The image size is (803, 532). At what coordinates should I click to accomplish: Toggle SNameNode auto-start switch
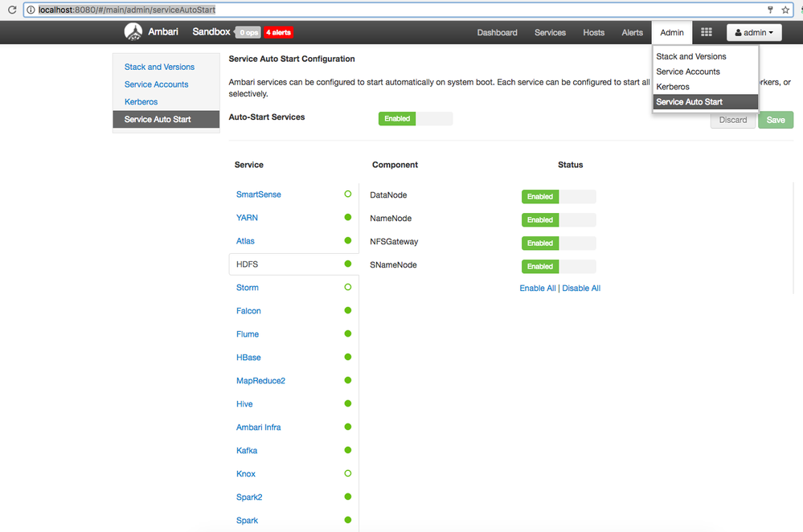coord(559,266)
